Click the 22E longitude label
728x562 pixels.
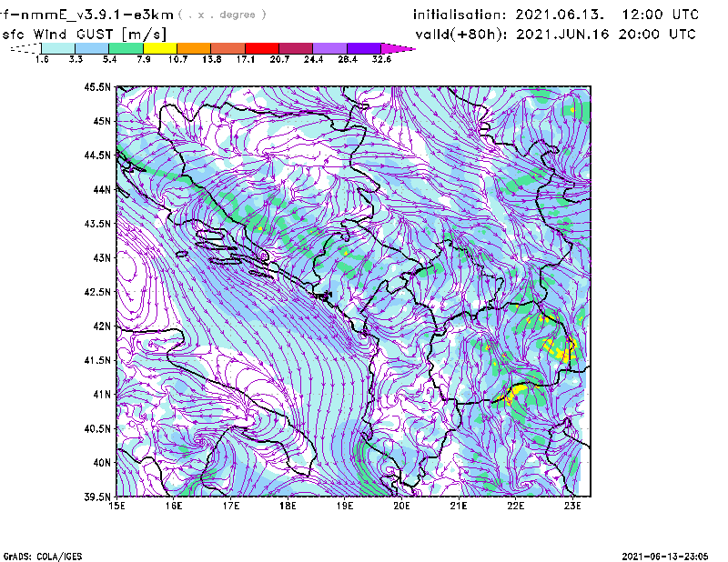(x=515, y=506)
